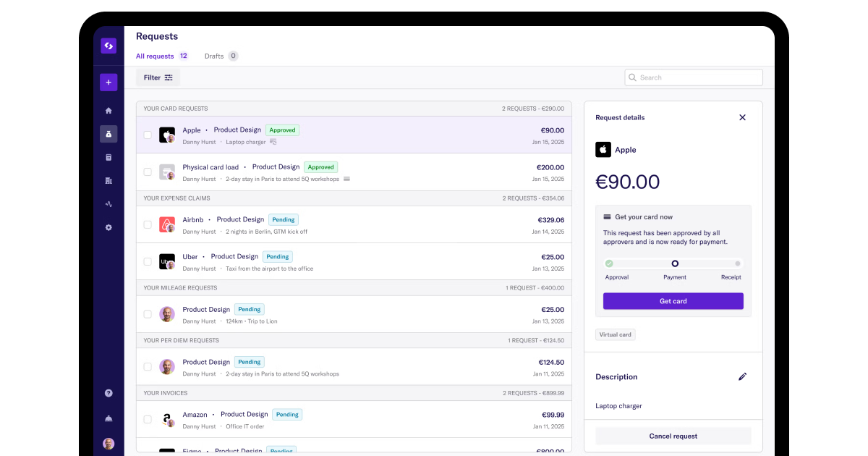Click the Laptop charger description in details
The image size is (868, 456).
[618, 406]
